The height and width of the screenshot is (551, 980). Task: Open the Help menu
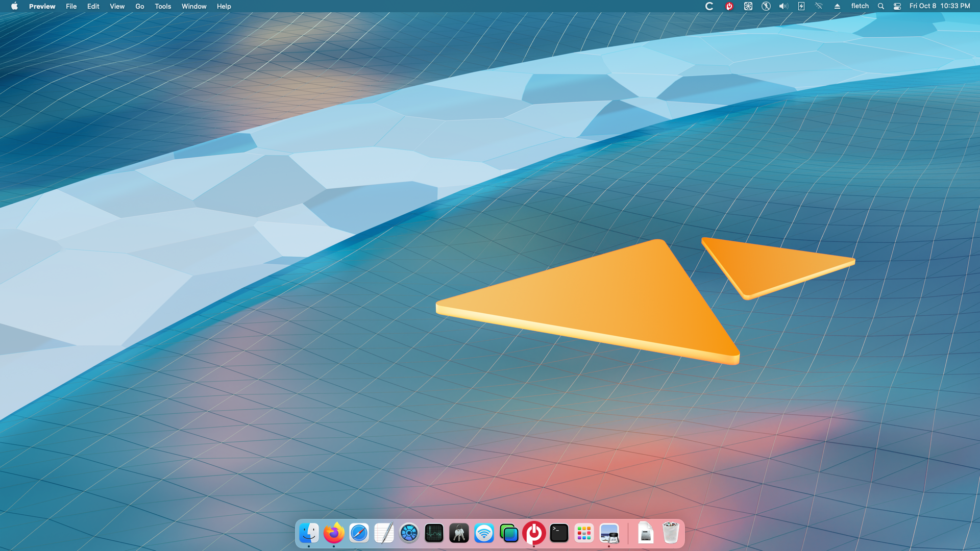[224, 6]
